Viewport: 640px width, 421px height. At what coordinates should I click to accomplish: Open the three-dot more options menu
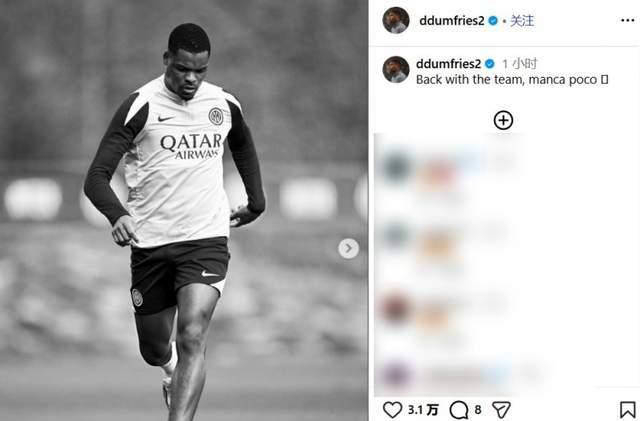pos(627,20)
